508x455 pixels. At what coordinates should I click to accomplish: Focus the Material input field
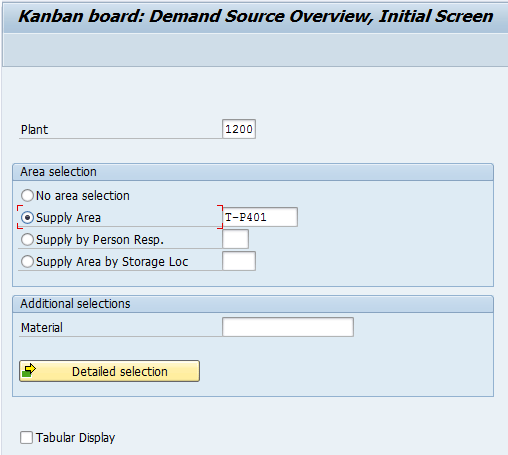coord(288,327)
